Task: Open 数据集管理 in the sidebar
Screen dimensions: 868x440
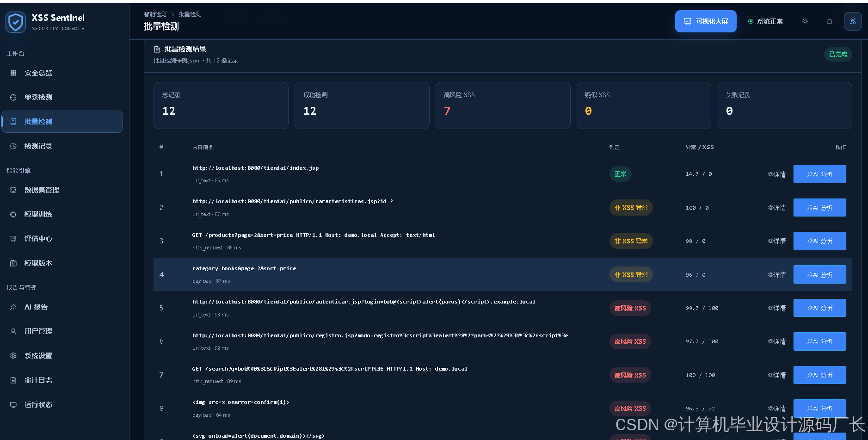Action: click(62, 190)
